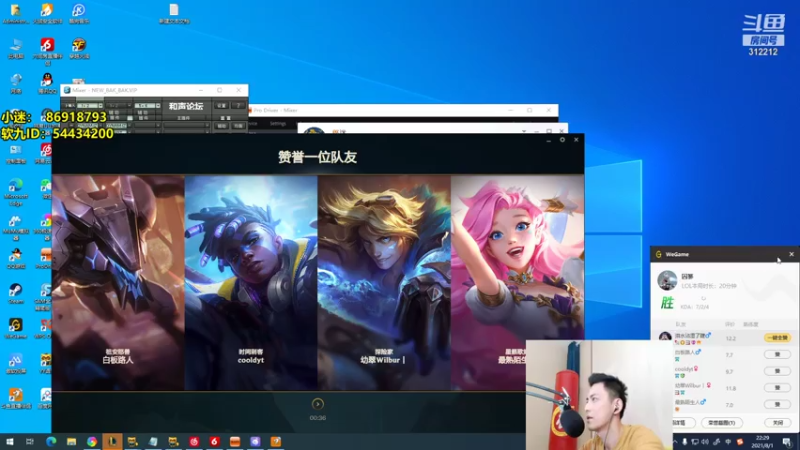Launch Microsoft Edge from taskbar
This screenshot has width=800, height=450.
point(51,441)
